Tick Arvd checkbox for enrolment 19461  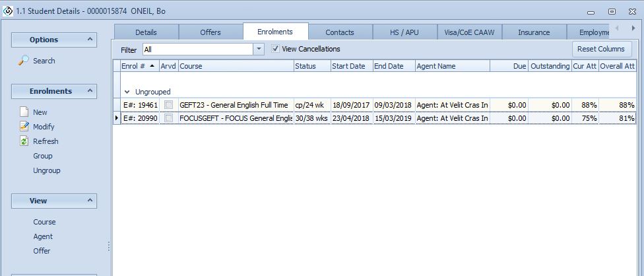[x=168, y=105]
